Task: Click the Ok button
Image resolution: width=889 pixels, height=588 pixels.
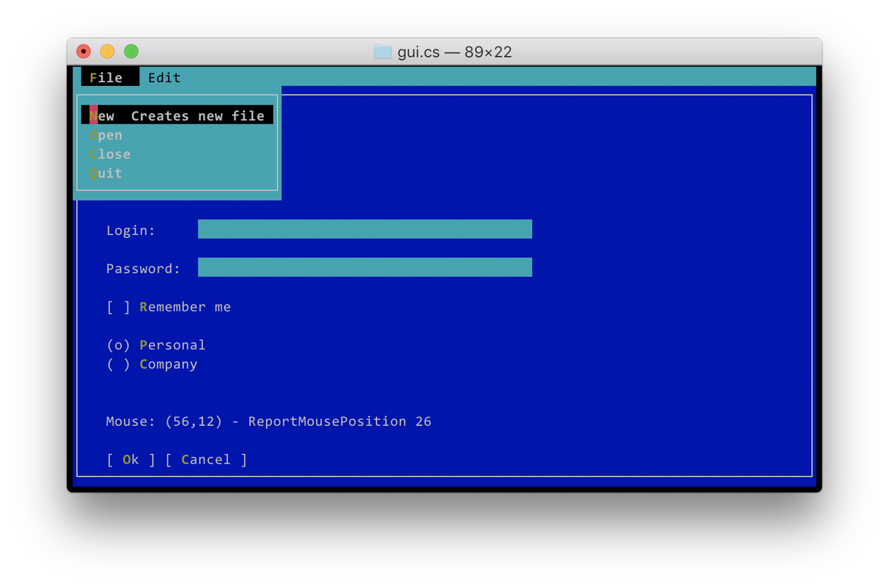Action: (131, 460)
